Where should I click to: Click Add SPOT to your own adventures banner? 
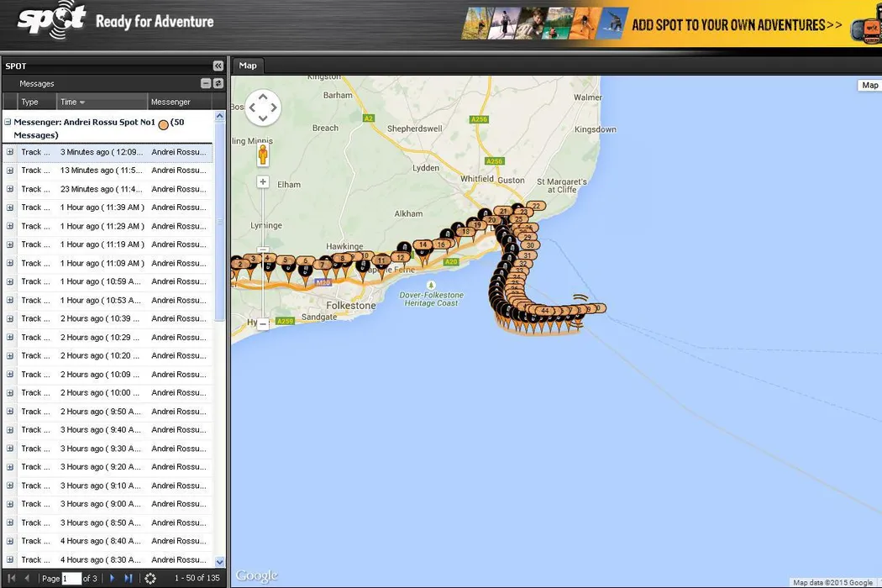click(736, 25)
